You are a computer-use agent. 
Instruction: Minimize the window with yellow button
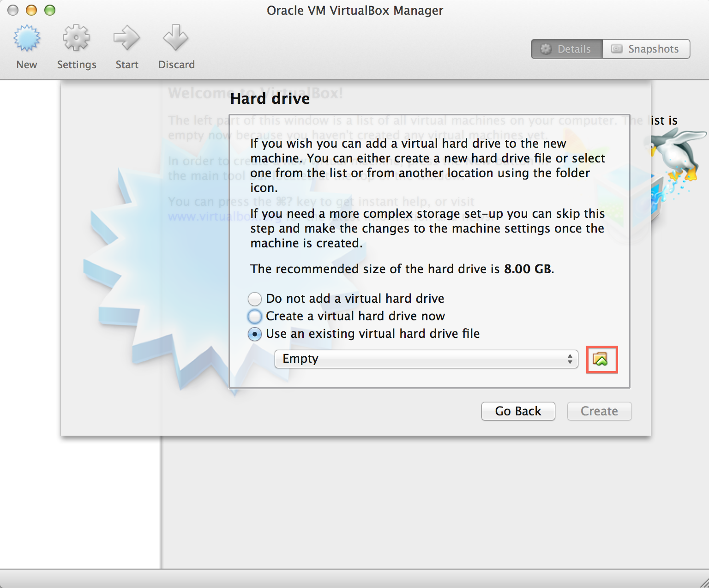tap(31, 10)
